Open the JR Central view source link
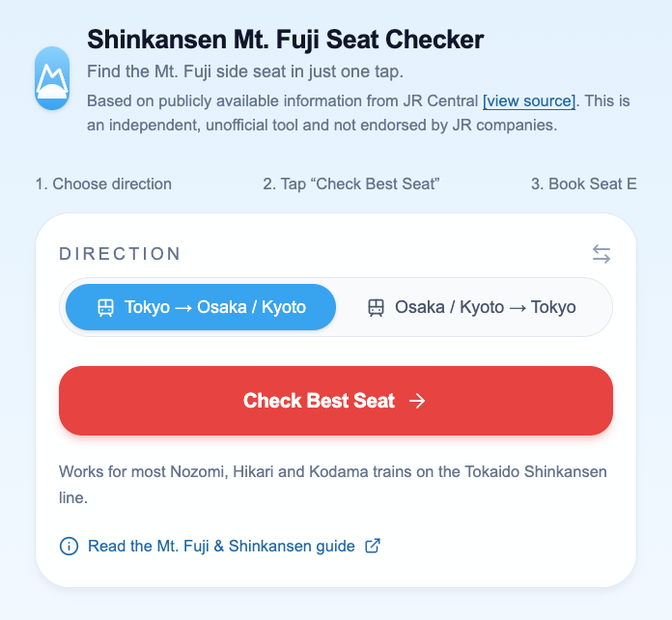The height and width of the screenshot is (620, 672). pos(529,101)
